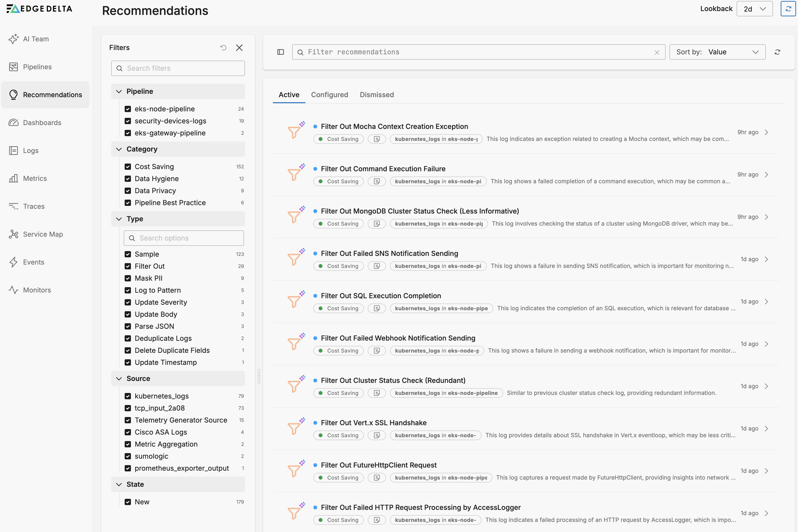The height and width of the screenshot is (532, 798).
Task: Open Service Map in sidebar
Action: 43,234
